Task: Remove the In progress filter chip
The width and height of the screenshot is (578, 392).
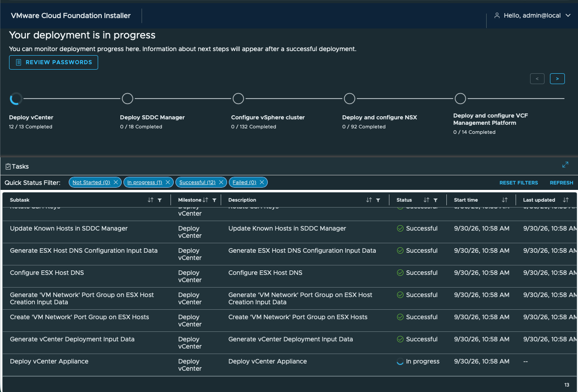Action: tap(168, 182)
